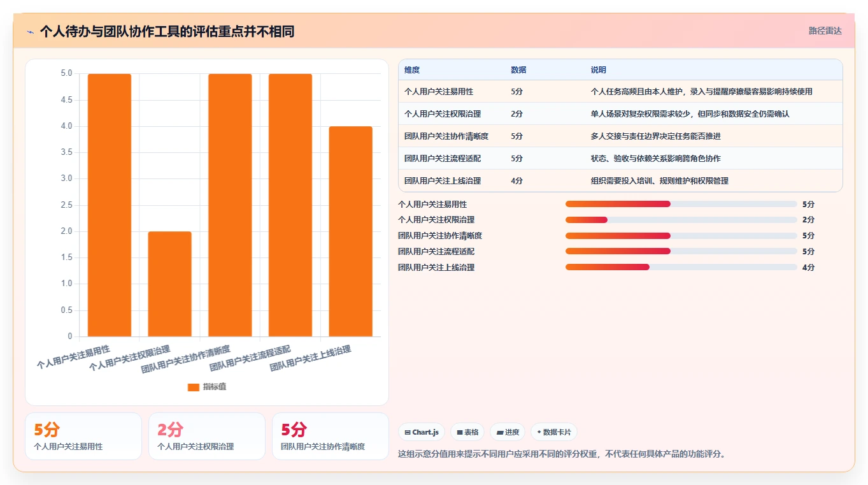Click the 4分 value after the progress bar
Viewport: 868px width, 485px height.
(808, 268)
